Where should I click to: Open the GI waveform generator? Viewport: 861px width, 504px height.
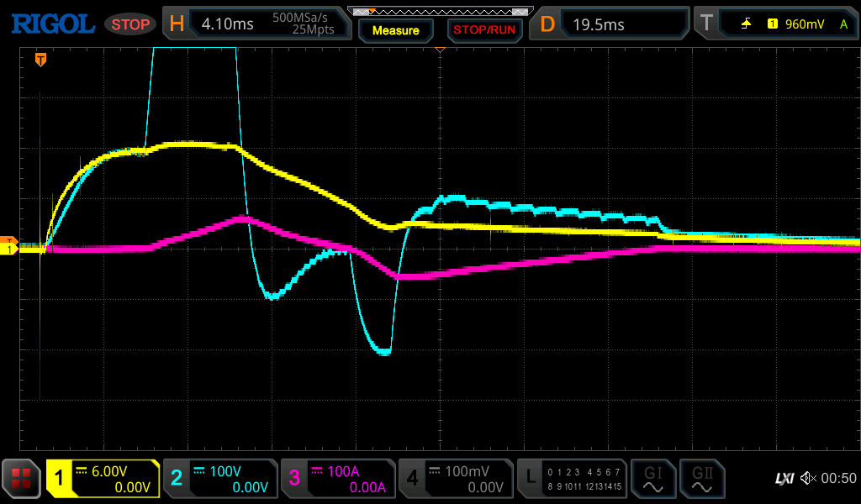[653, 478]
